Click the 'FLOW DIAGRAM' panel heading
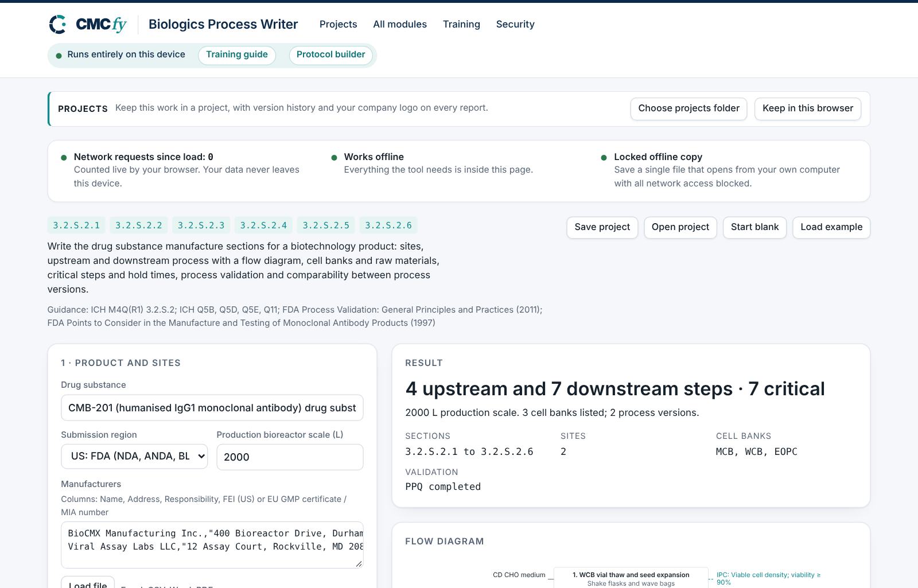The image size is (918, 588). pos(445,541)
